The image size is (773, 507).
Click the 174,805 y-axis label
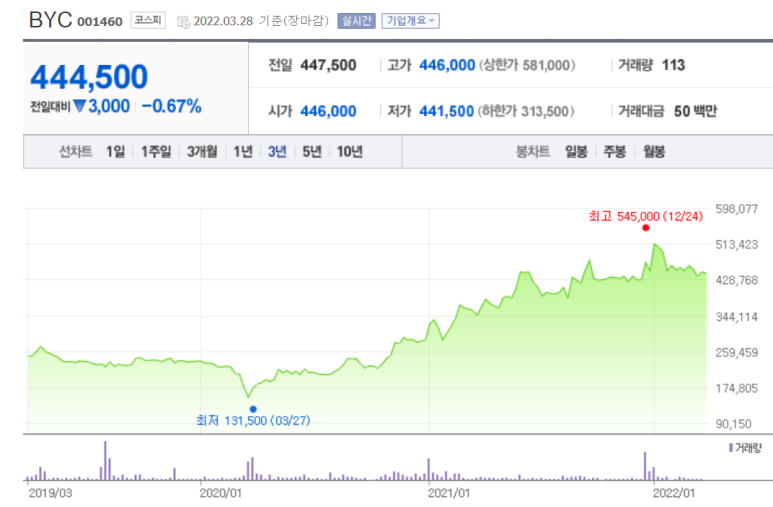pos(737,389)
